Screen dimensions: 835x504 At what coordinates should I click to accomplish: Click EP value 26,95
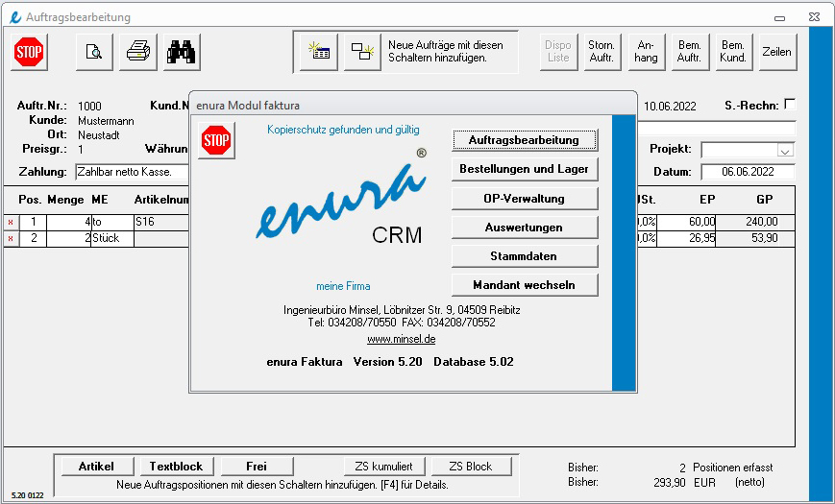pos(686,239)
